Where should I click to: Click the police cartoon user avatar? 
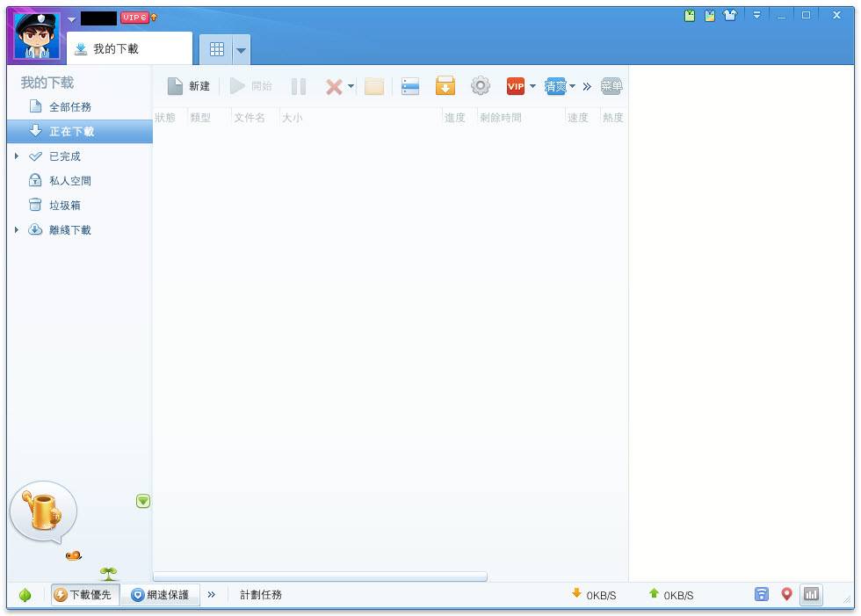(x=36, y=36)
